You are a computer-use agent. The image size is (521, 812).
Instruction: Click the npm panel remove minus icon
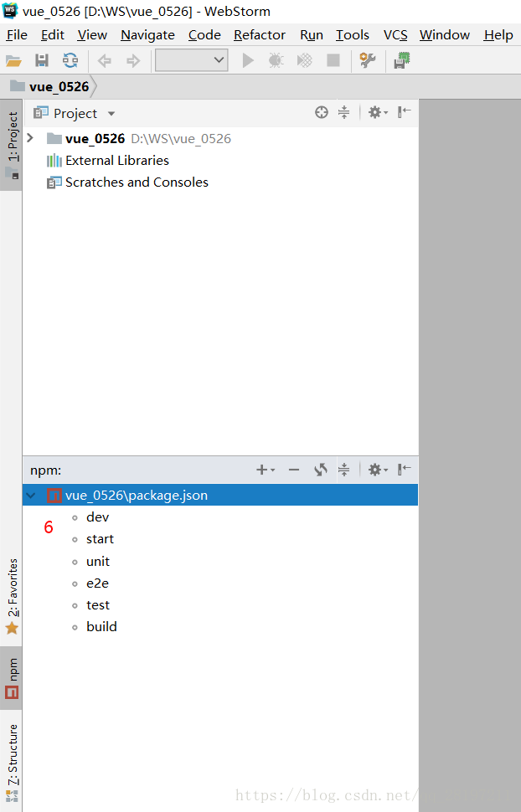(294, 470)
